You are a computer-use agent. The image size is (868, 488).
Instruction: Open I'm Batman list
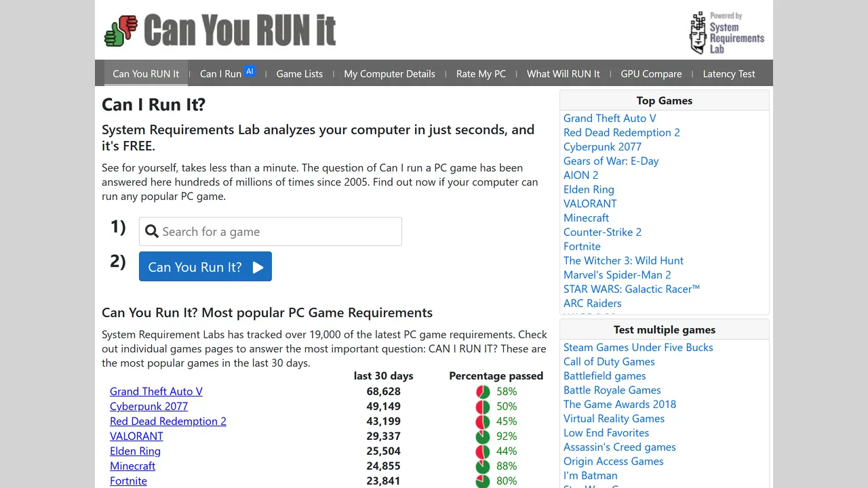[591, 475]
